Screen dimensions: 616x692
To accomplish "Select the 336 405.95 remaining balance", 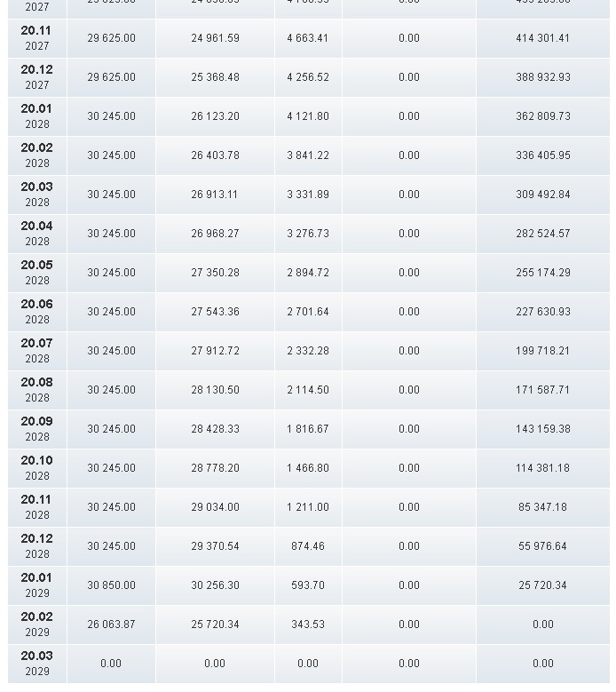I will [x=542, y=155].
